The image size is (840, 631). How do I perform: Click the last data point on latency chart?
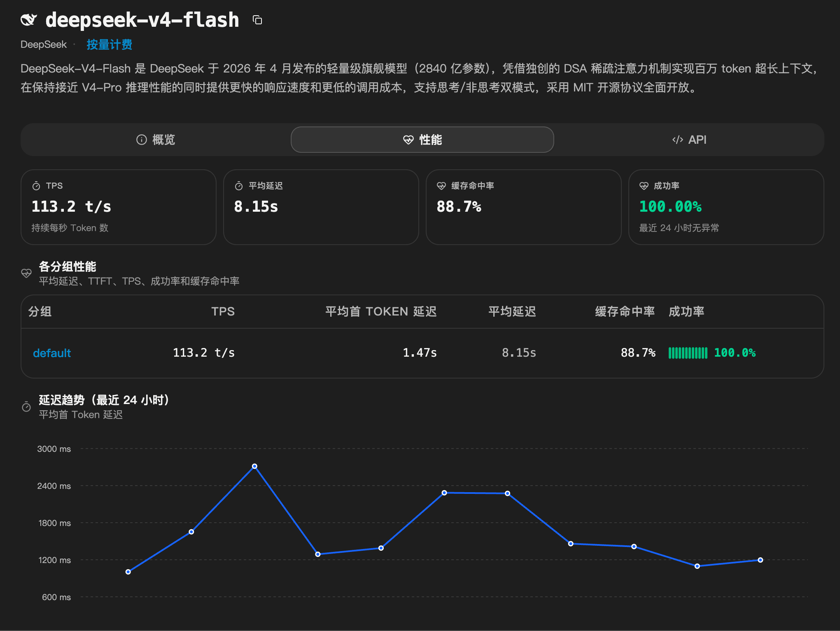tap(760, 560)
